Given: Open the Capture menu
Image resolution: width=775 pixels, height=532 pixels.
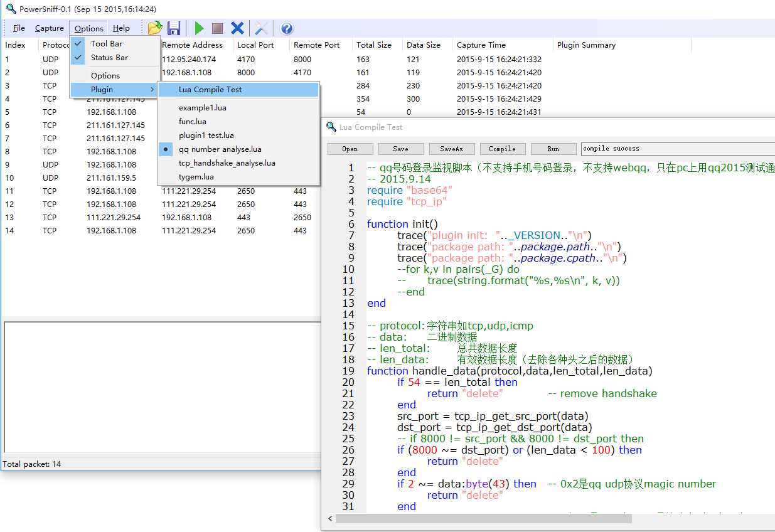Looking at the screenshot, I should coord(50,28).
